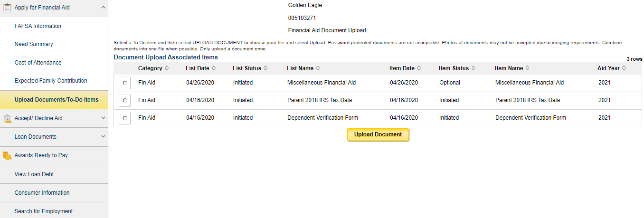Select the Parent 2018 IRS Tax Data radio button
This screenshot has height=218, width=644.
point(124,101)
